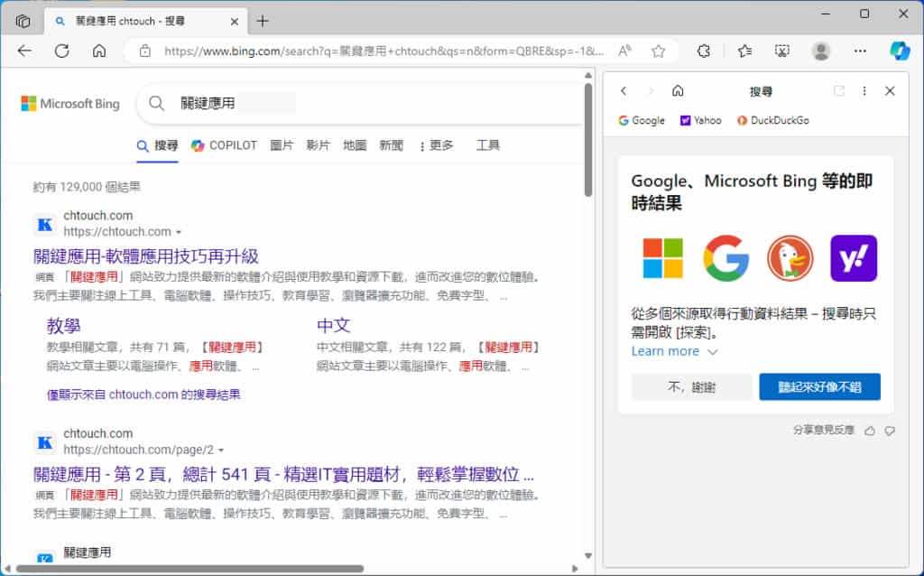Expand dropdown next to https://chtouch.com
This screenshot has width=924, height=576.
point(179,232)
